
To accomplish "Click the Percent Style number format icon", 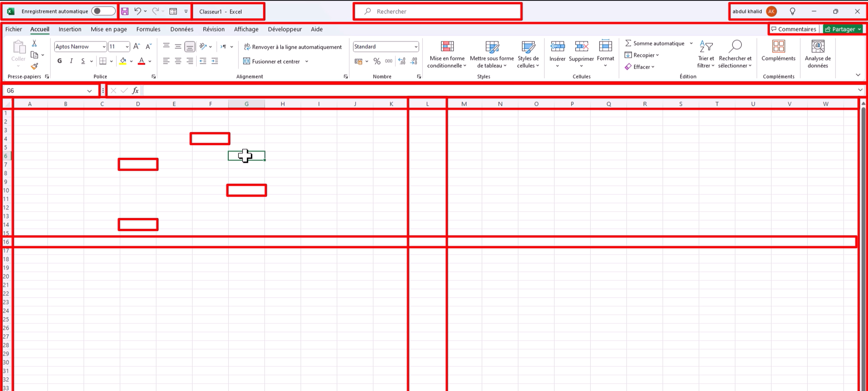I will point(377,62).
